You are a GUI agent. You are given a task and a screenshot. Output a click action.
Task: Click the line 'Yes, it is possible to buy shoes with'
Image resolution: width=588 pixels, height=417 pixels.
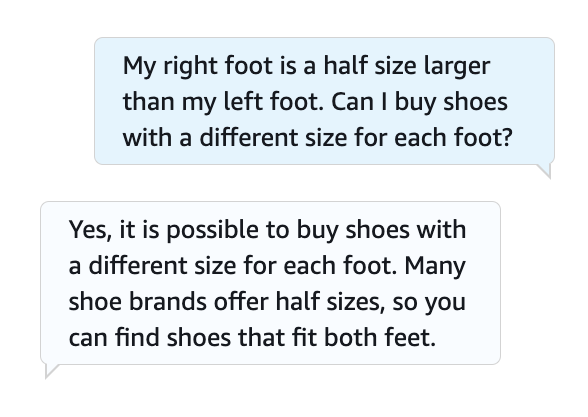267,230
